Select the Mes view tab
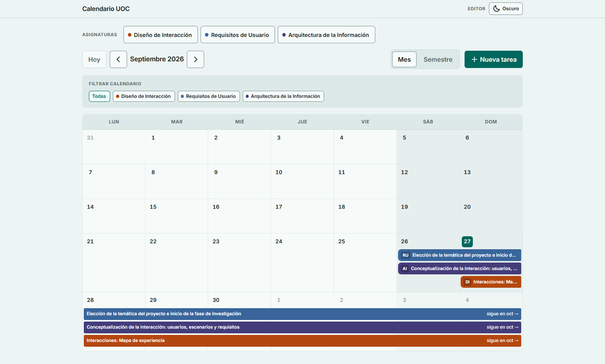Screen dimensions: 605x364 404,59
